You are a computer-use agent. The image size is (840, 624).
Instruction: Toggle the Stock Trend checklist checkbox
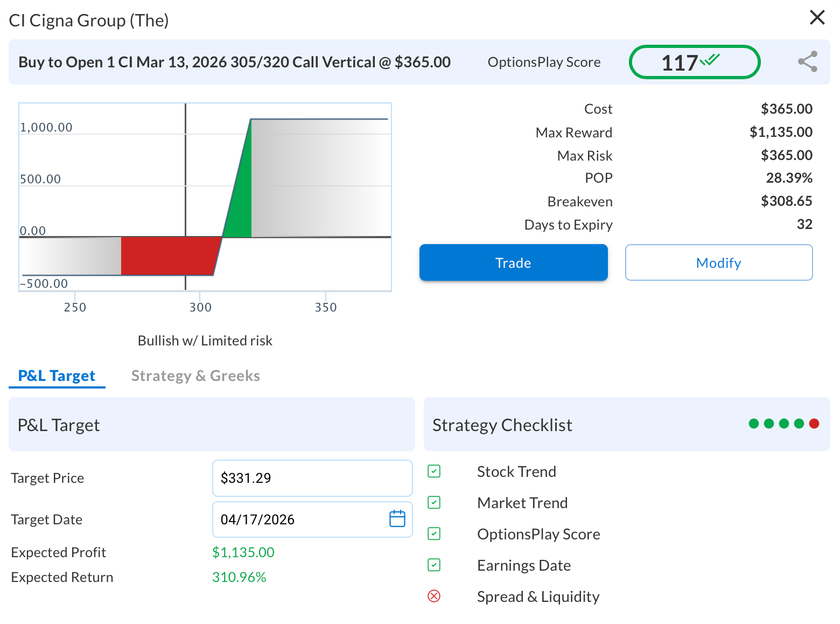pyautogui.click(x=434, y=472)
